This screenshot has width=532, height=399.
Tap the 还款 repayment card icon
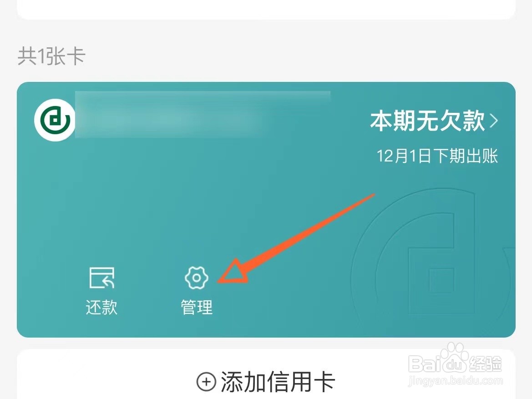pyautogui.click(x=102, y=278)
